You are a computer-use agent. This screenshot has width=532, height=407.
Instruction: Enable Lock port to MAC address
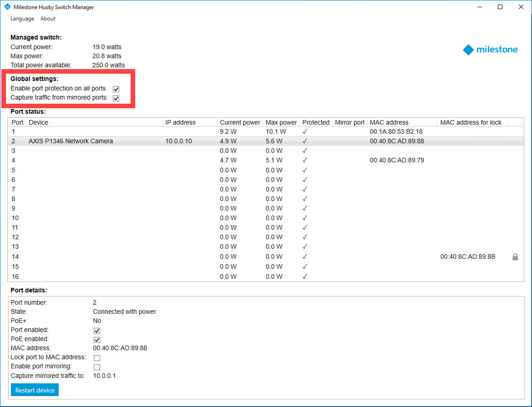click(x=97, y=358)
